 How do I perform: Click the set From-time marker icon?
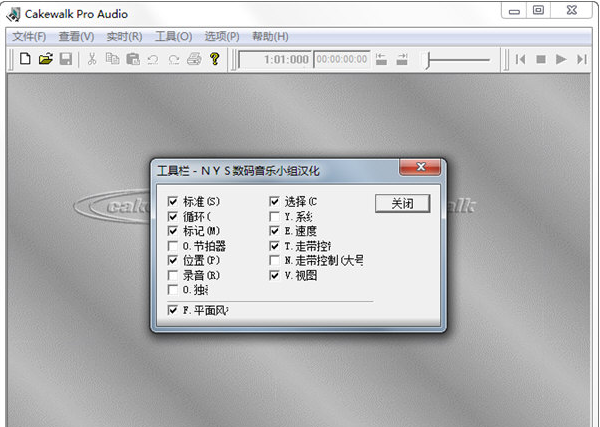point(381,59)
